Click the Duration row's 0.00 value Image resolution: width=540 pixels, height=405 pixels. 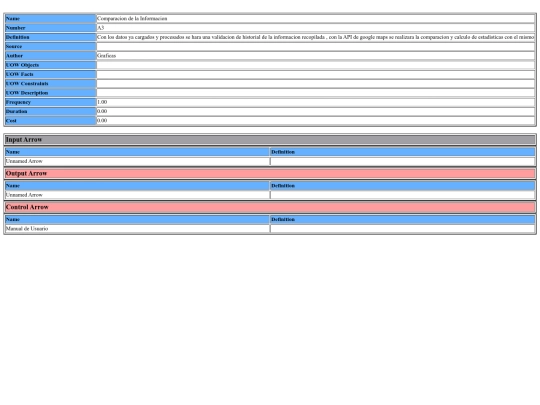pyautogui.click(x=102, y=112)
